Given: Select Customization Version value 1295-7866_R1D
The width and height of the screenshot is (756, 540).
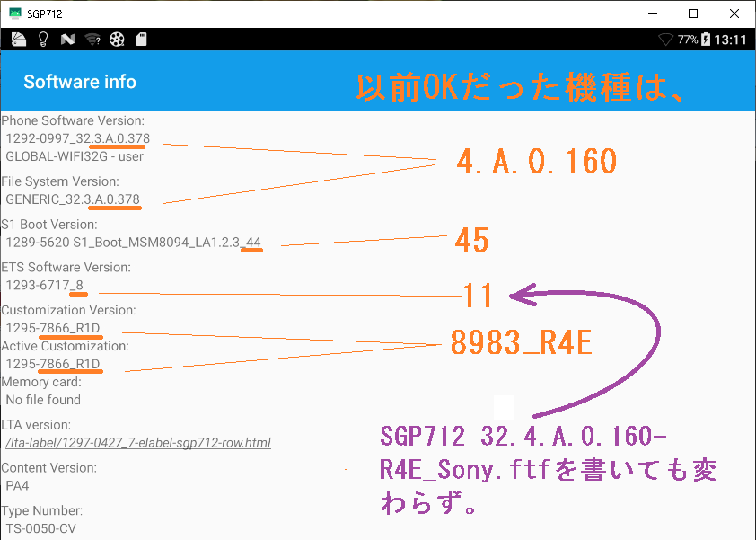Looking at the screenshot, I should coord(53,328).
